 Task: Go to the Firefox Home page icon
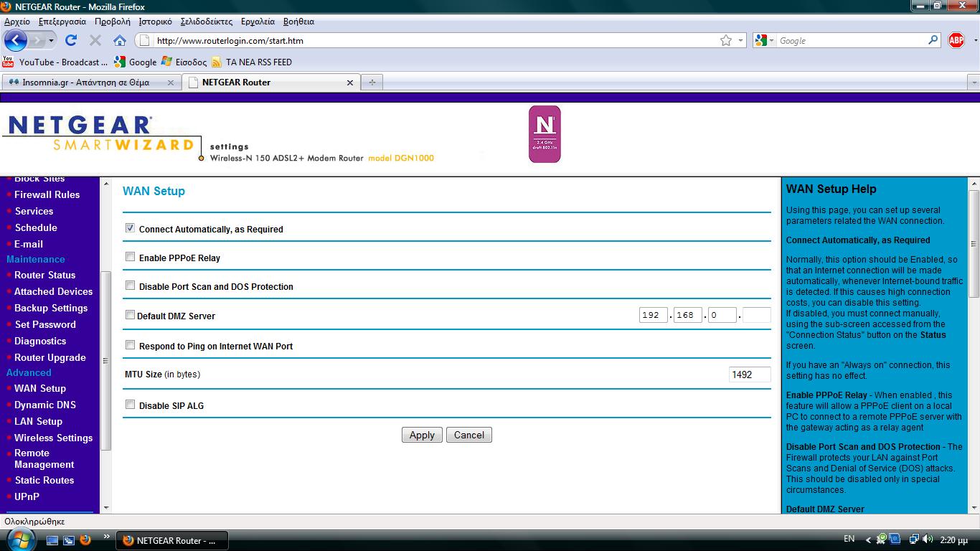[120, 40]
